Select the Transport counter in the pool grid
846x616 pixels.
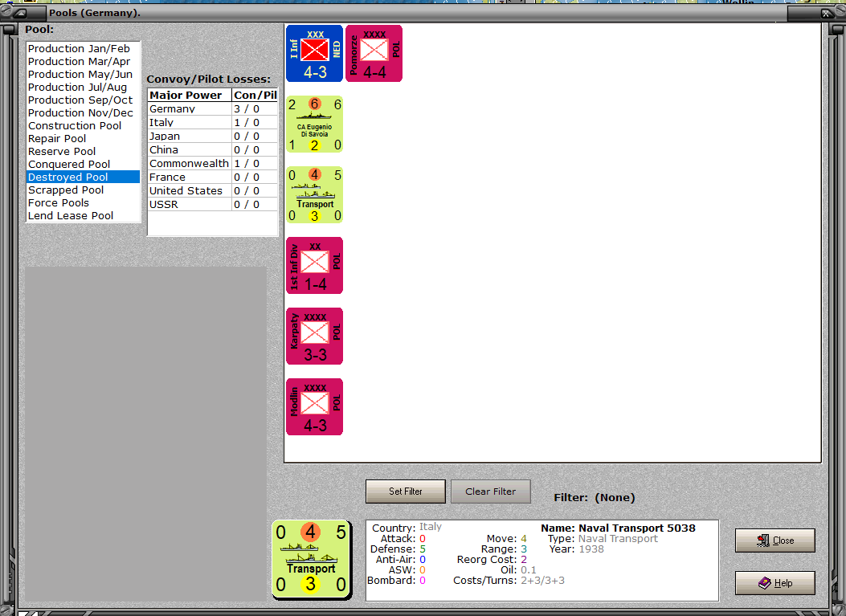coord(315,194)
